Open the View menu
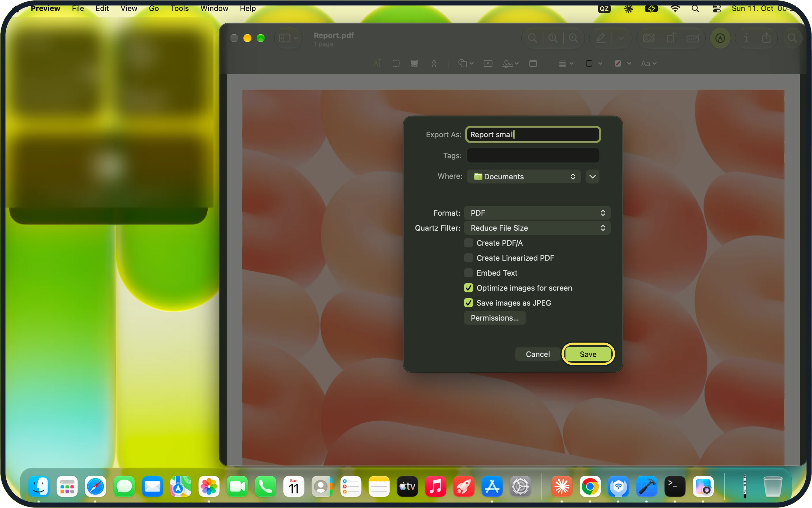 coord(129,8)
